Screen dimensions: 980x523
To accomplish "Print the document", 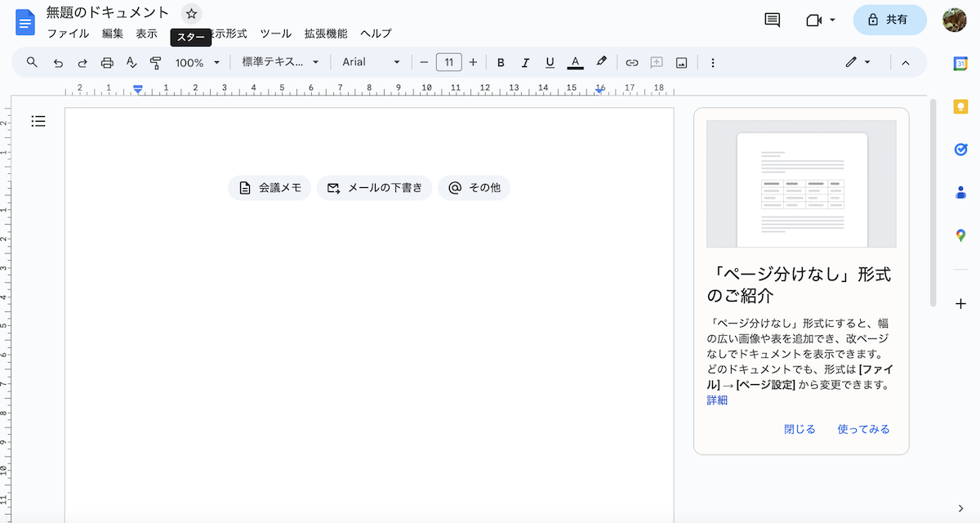I will coord(107,62).
